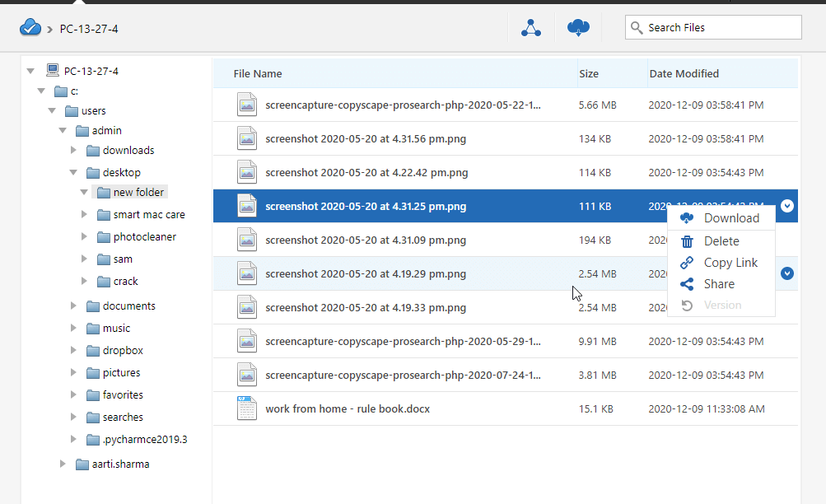This screenshot has height=504, width=826.
Task: Select the 9.91 MB copyscape 2020-05-29 file name
Action: 403,341
